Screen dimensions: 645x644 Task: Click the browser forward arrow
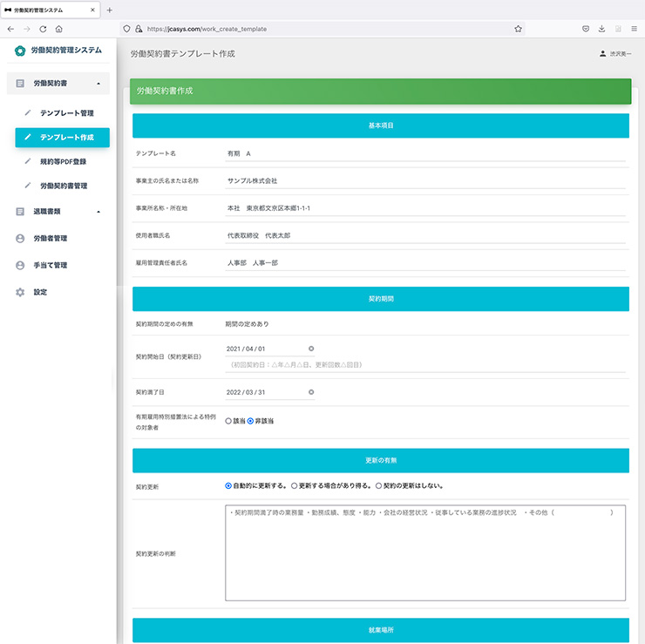(x=27, y=29)
